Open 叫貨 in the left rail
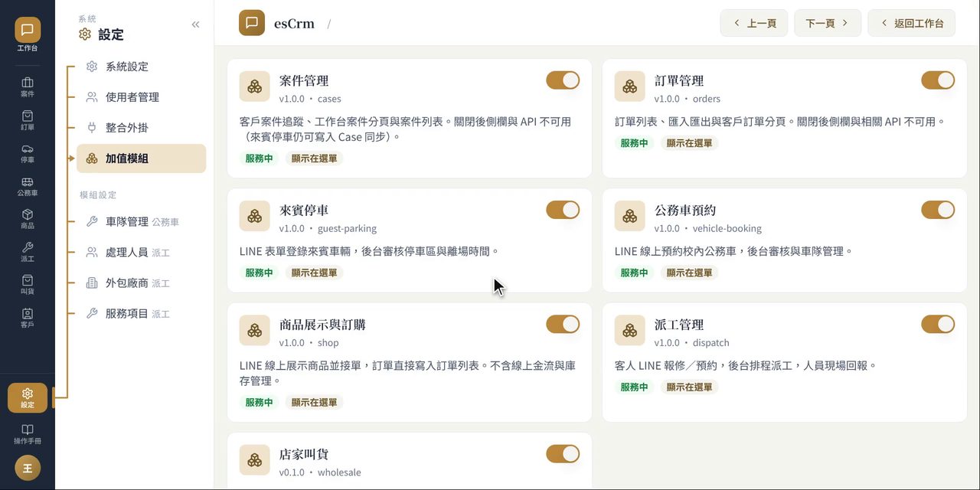 click(x=28, y=286)
